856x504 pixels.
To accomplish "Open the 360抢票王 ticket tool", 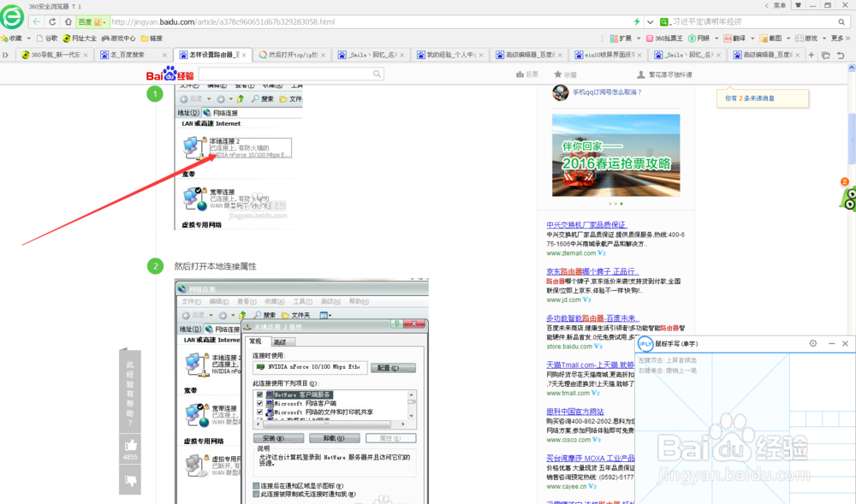I will [664, 38].
